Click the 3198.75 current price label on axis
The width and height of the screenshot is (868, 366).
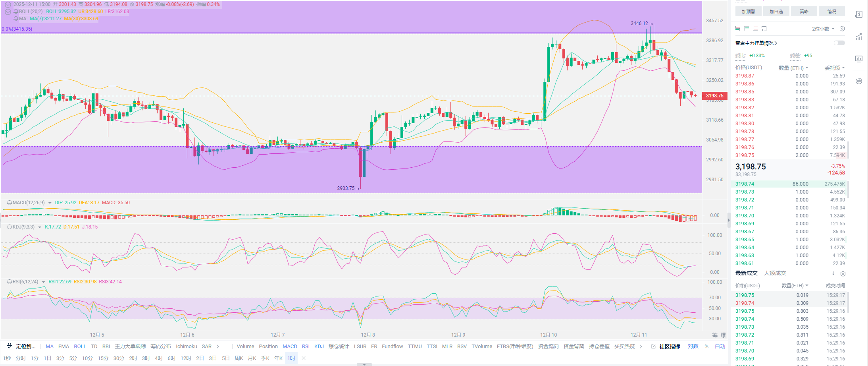[714, 96]
